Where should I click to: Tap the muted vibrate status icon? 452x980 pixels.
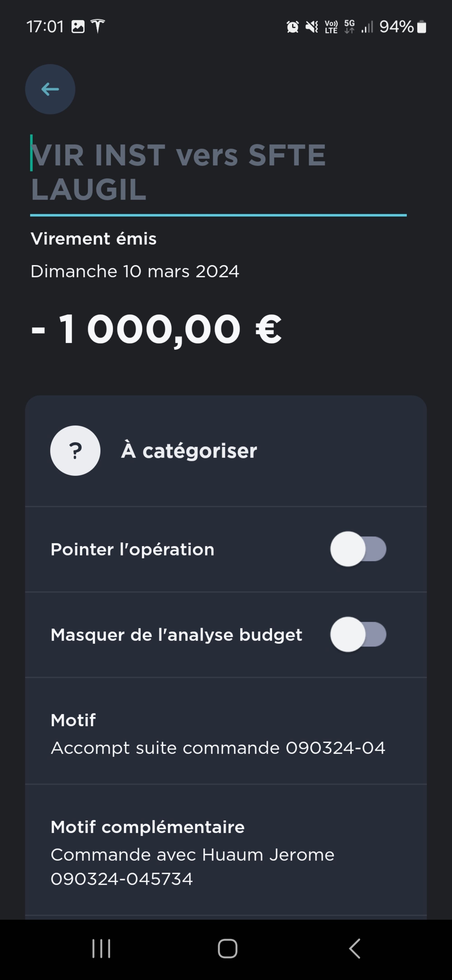coord(312,27)
